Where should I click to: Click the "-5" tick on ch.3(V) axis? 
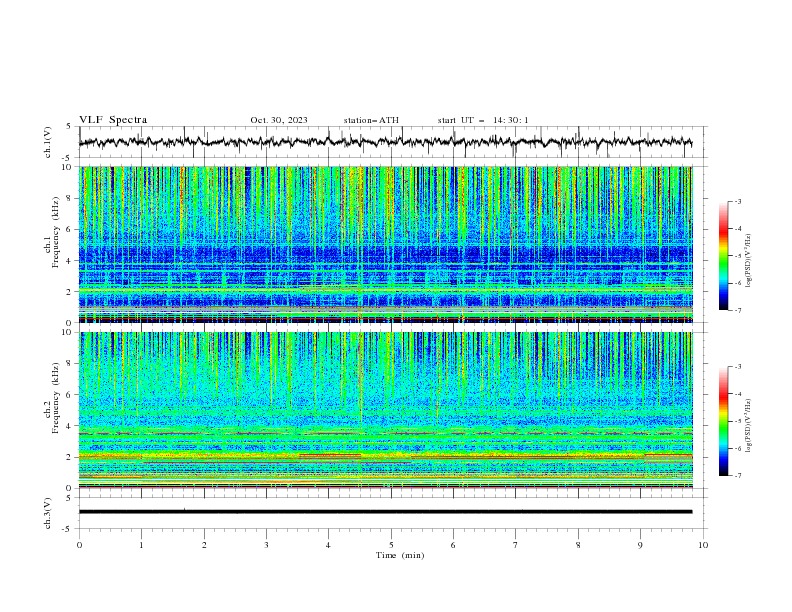point(68,529)
